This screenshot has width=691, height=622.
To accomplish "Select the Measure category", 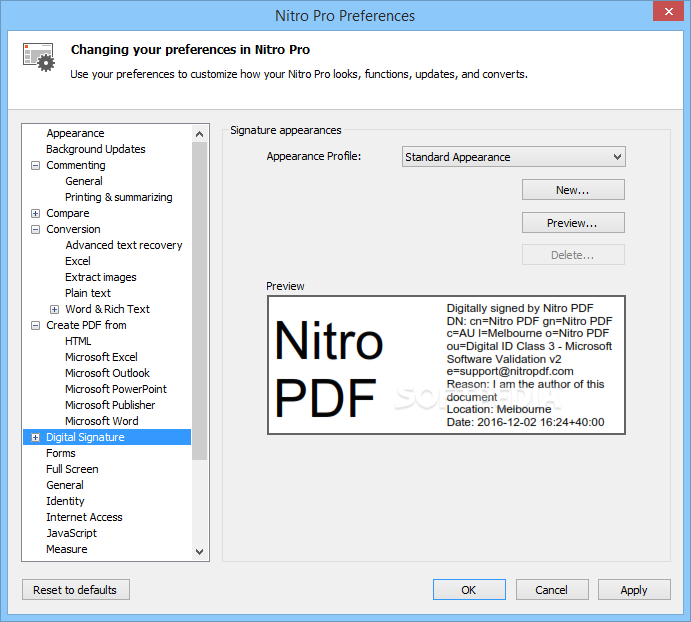I will click(x=67, y=549).
